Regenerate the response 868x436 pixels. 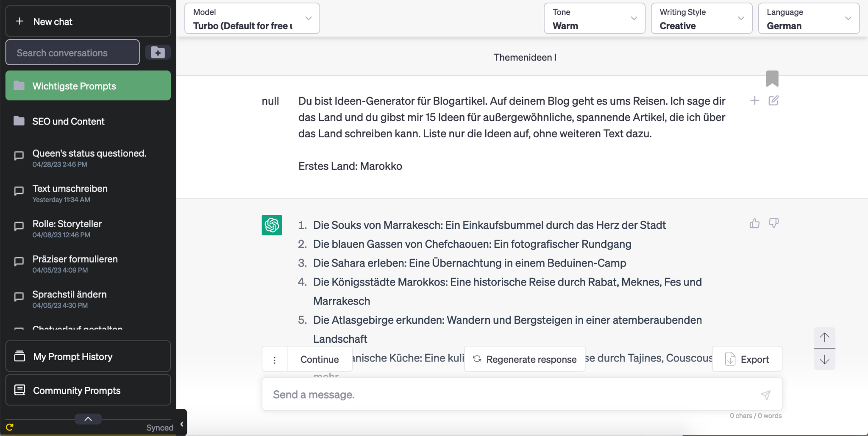point(524,359)
